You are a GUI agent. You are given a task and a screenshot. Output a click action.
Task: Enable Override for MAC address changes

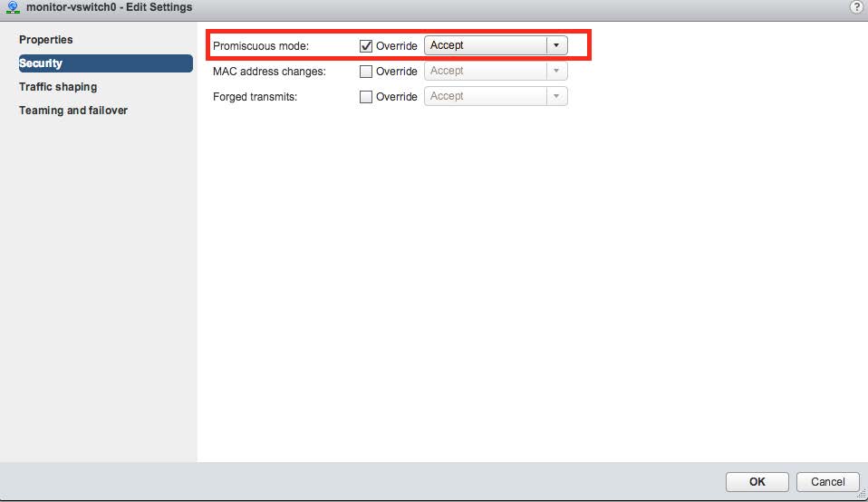tap(366, 72)
